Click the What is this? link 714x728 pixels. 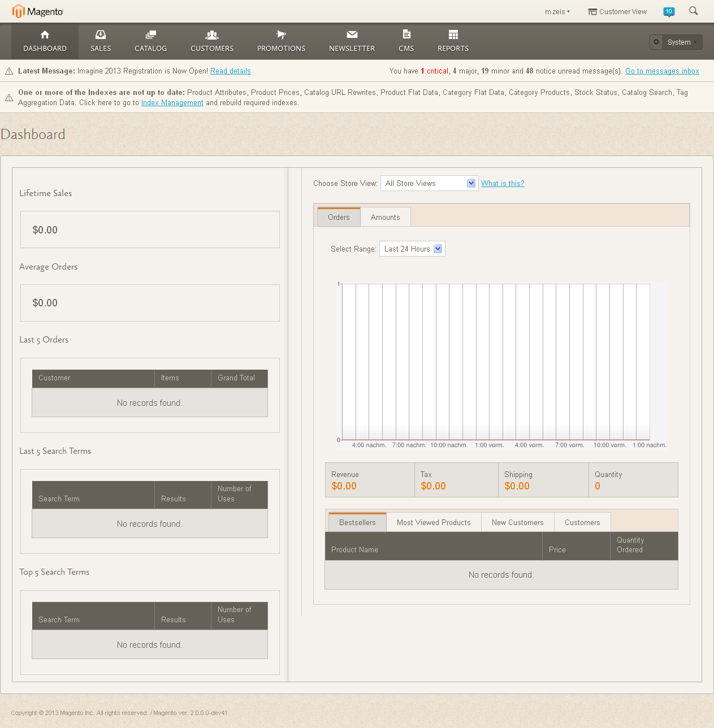[503, 184]
